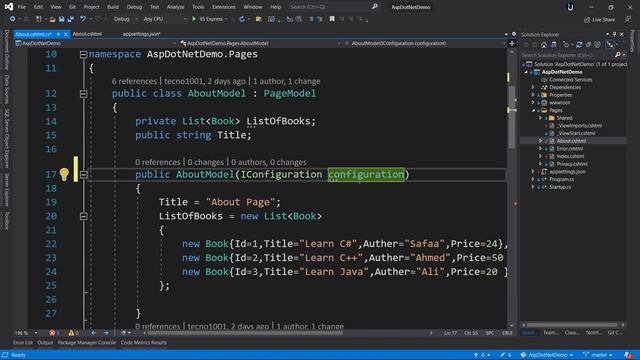The width and height of the screenshot is (640, 360).
Task: Expand the Shared folder node
Action: coord(540,118)
